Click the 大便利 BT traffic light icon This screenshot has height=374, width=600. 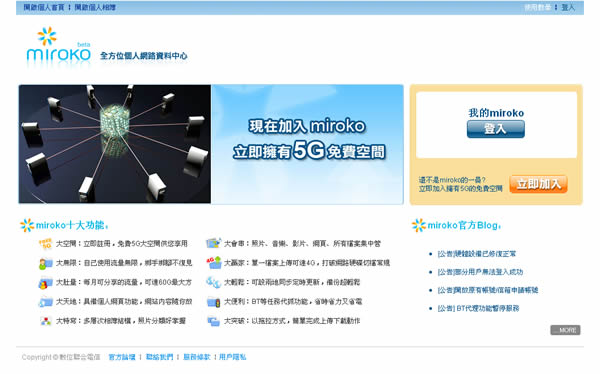pyautogui.click(x=214, y=302)
